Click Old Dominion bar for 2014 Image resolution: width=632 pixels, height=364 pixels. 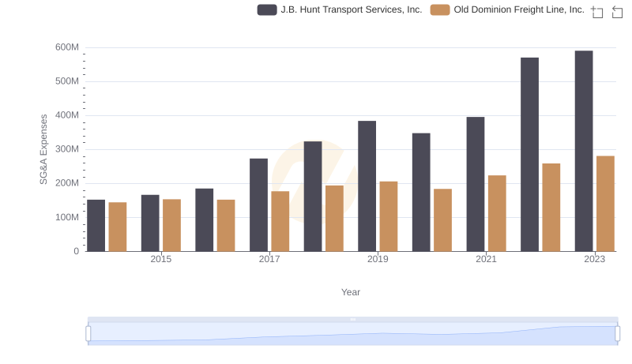coord(118,227)
